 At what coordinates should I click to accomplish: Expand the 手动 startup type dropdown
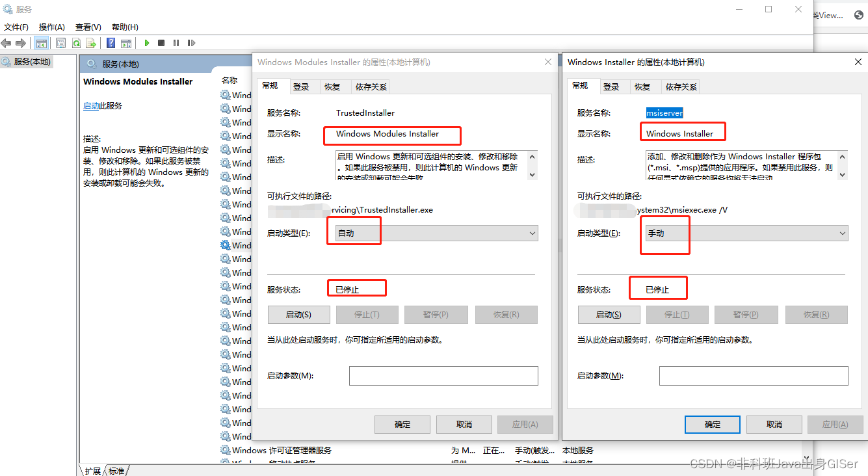pos(746,233)
